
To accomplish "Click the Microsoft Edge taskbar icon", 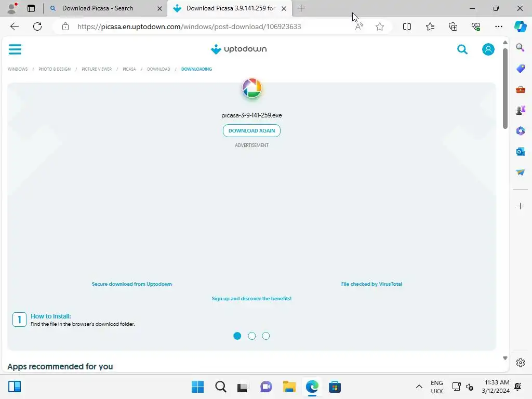I will (312, 387).
